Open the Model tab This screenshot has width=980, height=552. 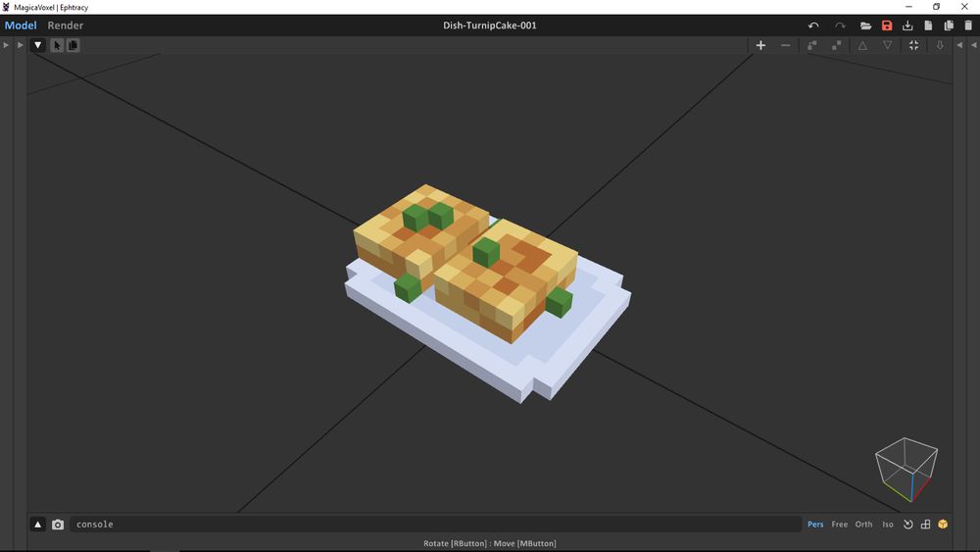21,25
